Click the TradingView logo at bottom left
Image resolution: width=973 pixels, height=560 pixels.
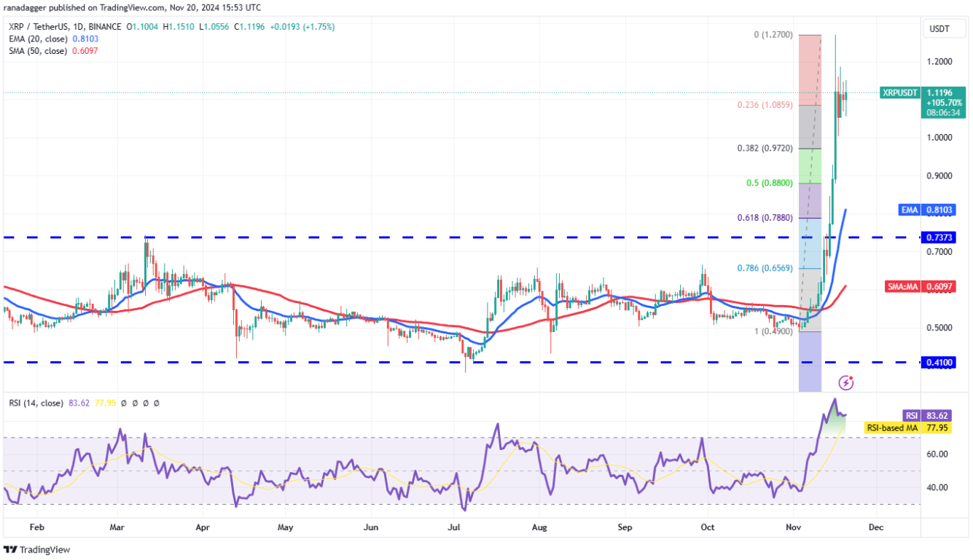(36, 550)
